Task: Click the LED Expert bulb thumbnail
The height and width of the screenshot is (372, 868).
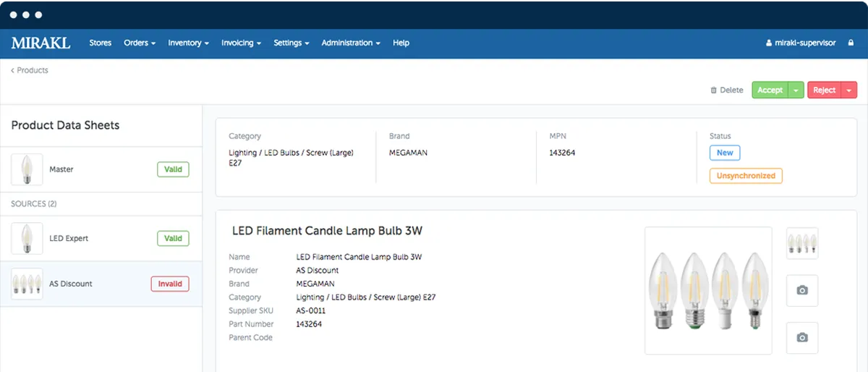Action: (27, 238)
